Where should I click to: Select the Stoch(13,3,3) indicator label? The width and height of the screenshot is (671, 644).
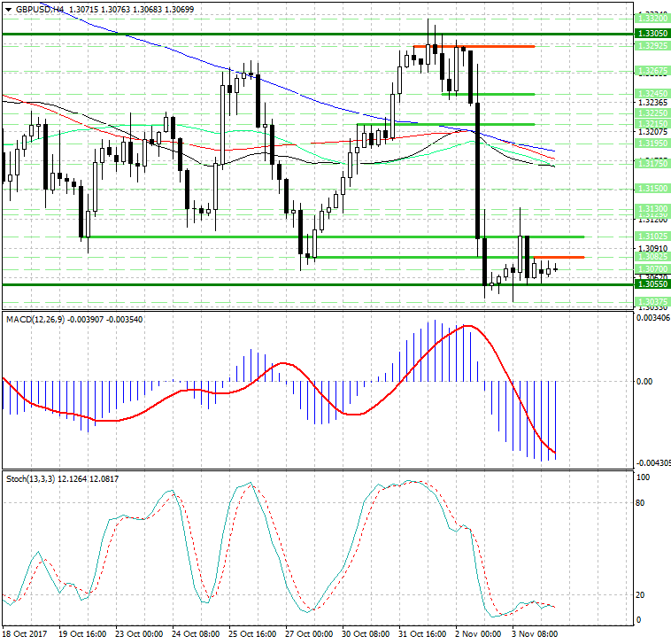(35, 478)
